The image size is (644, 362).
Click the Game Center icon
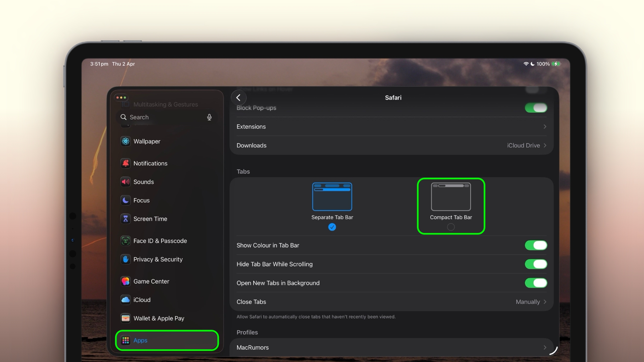pos(125,281)
